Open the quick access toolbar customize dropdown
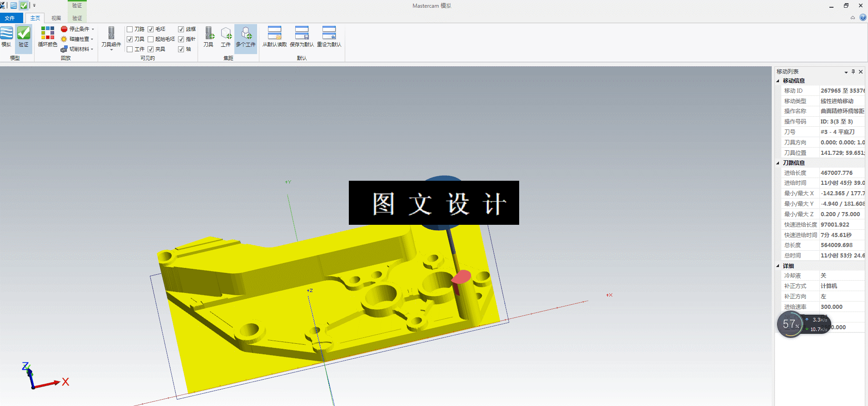Viewport: 868px width, 406px height. (x=34, y=5)
